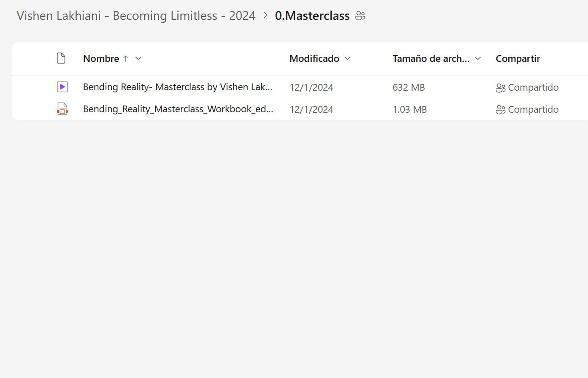588x378 pixels.
Task: Open the Vishen Lakhiani parent folder breadcrumb
Action: pyautogui.click(x=136, y=16)
